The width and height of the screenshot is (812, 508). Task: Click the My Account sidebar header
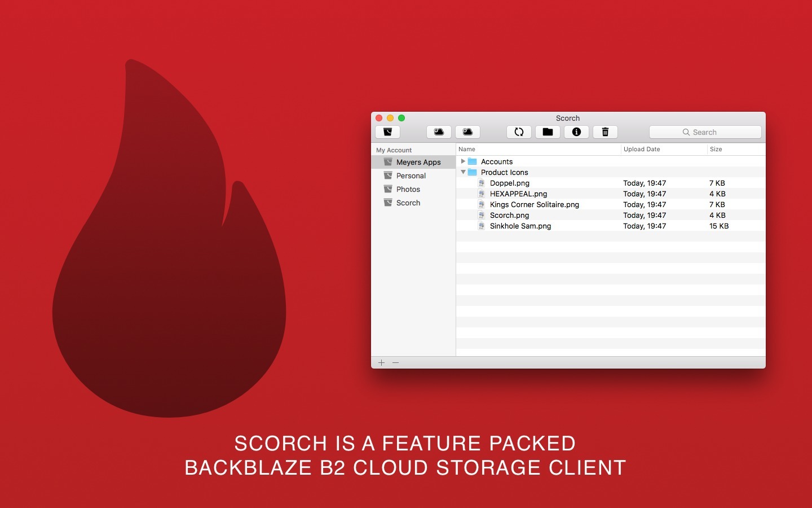coord(394,150)
